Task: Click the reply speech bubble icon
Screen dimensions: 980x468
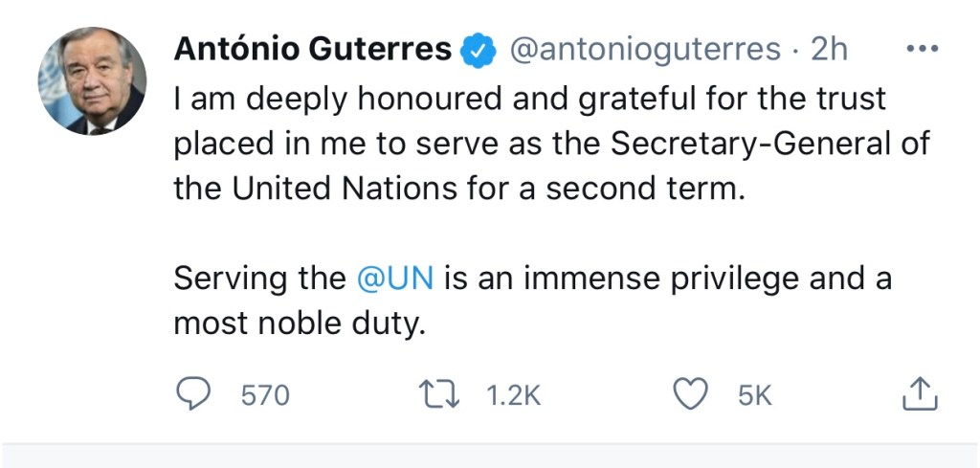Action: (197, 395)
